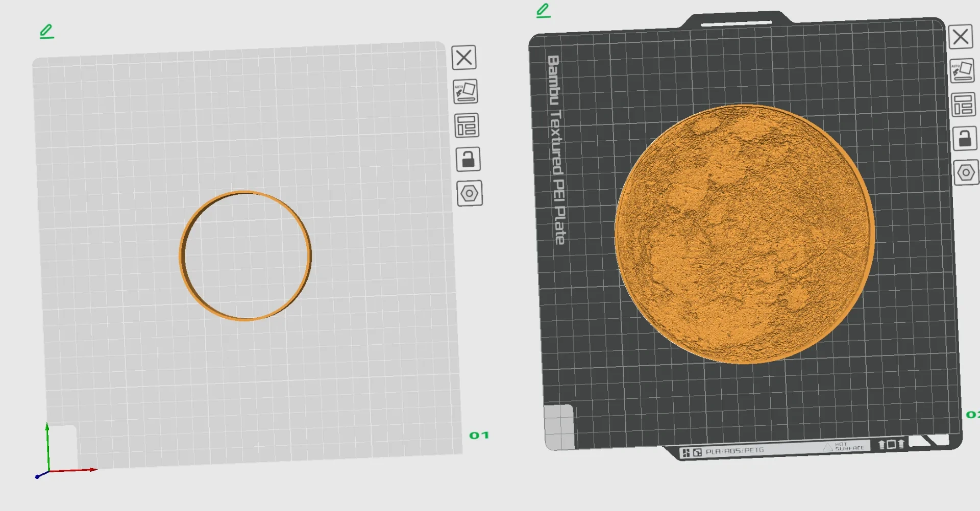Screen dimensions: 980x511
Task: Remove plate 1 using its X icon
Action: pyautogui.click(x=464, y=57)
